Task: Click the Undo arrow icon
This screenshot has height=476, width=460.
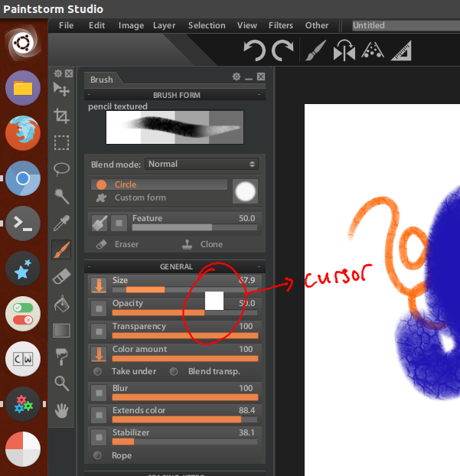Action: [254, 51]
